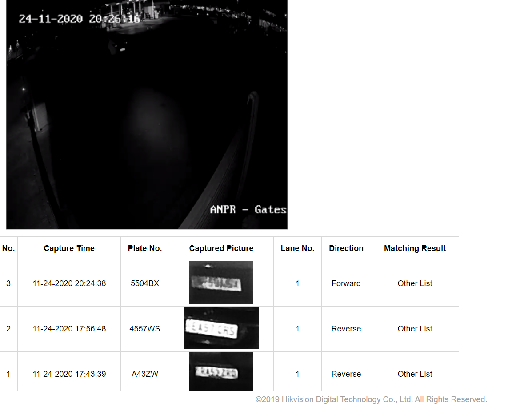Click capture time 11-24-2020 17:43:39
This screenshot has height=411, width=532.
[69, 374]
